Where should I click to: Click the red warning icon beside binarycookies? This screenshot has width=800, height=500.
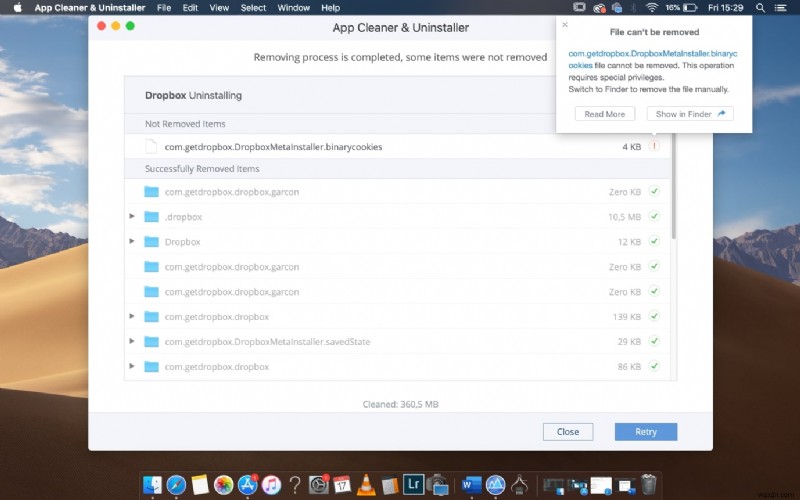[x=654, y=146]
